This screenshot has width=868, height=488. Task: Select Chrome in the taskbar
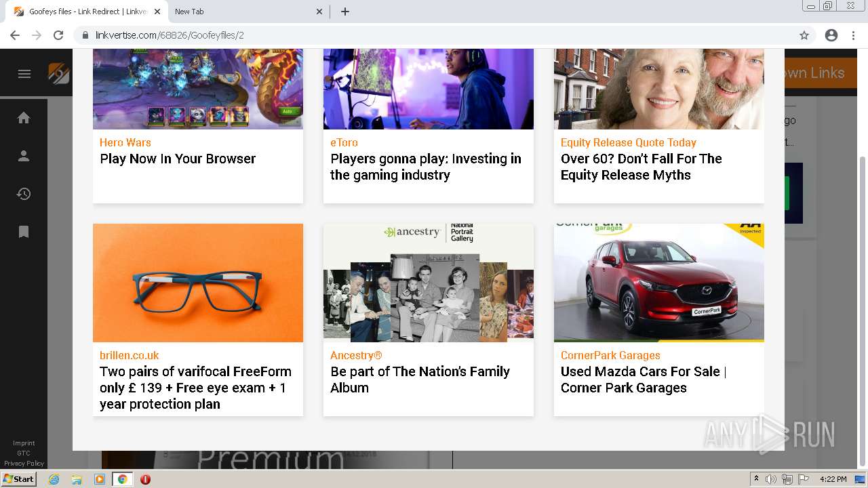coord(122,479)
